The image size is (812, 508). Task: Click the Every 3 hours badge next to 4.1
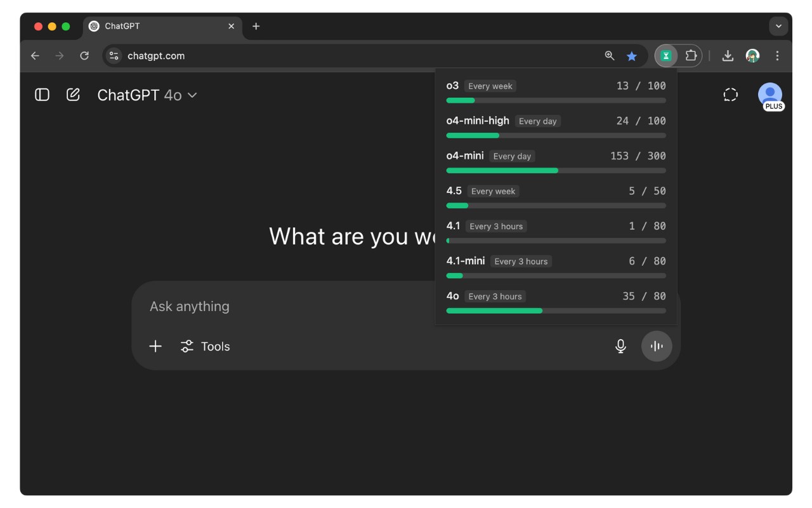pos(496,226)
